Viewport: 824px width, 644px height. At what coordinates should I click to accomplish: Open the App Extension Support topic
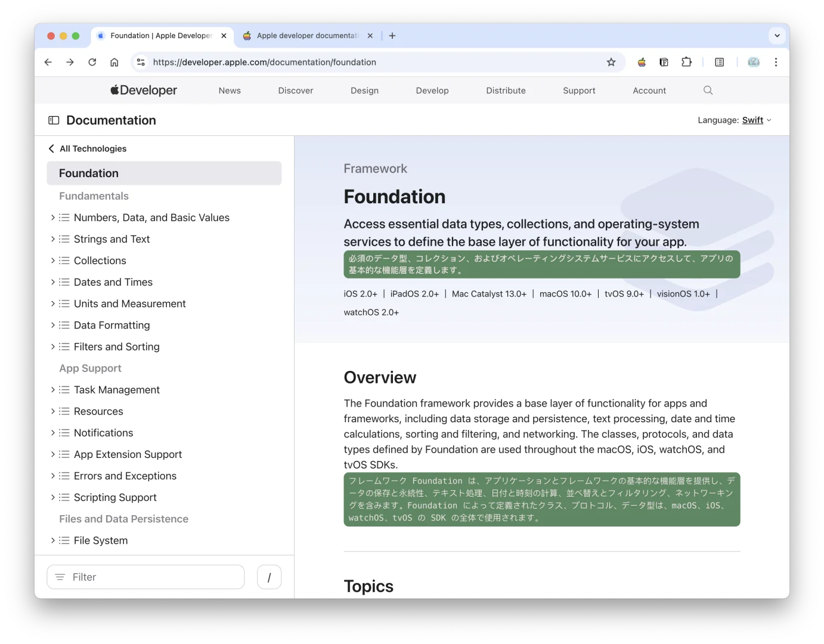pyautogui.click(x=128, y=454)
